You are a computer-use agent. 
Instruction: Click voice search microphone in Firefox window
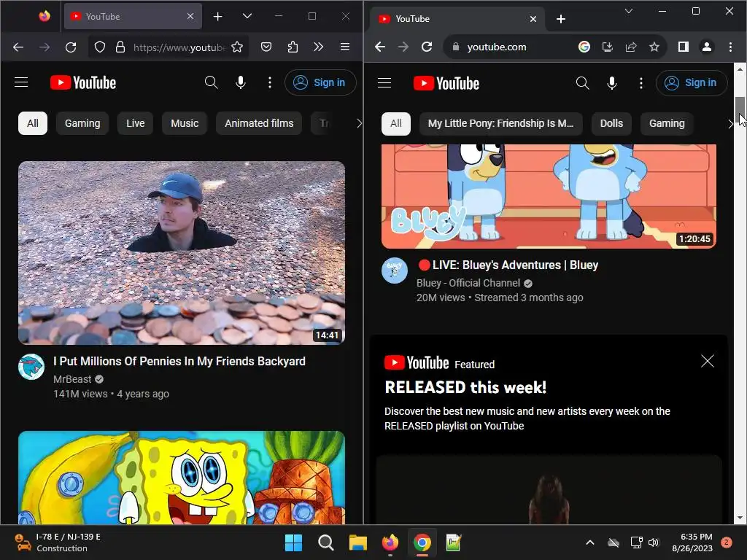[x=241, y=82]
